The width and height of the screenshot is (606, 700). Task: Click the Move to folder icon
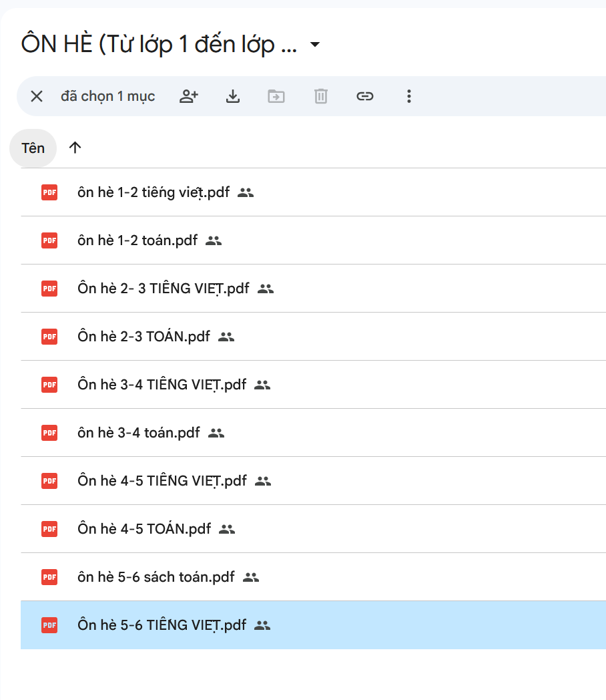click(276, 96)
